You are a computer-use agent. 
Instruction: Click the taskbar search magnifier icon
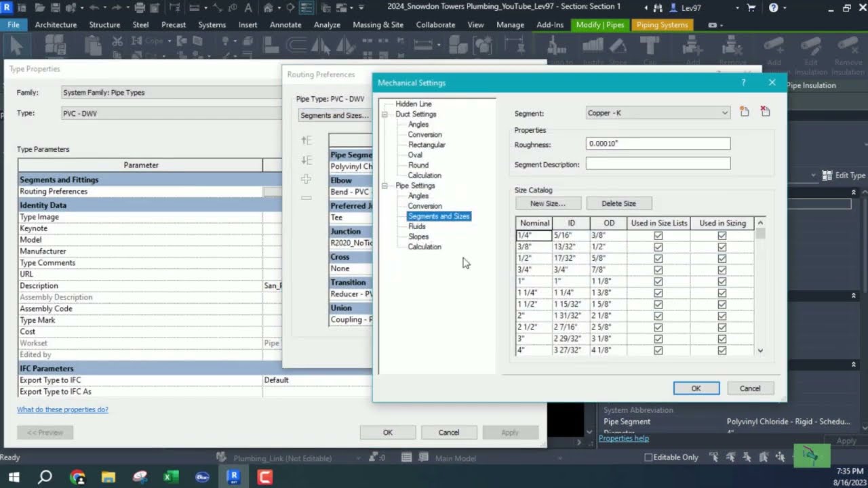click(x=45, y=477)
